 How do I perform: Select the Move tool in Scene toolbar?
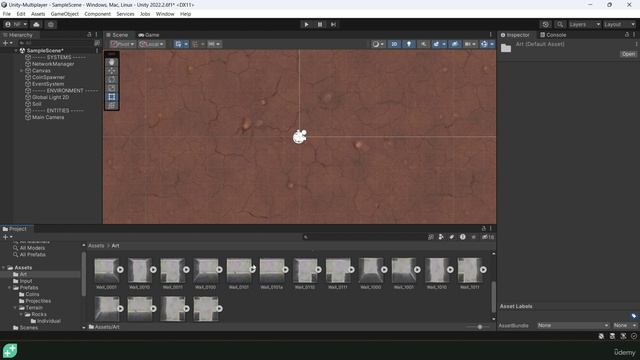pos(111,71)
